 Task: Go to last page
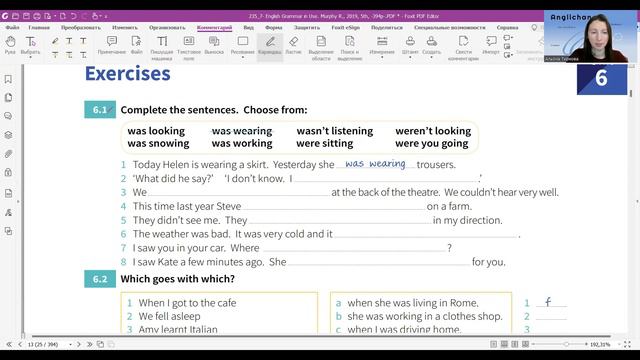tap(89, 344)
